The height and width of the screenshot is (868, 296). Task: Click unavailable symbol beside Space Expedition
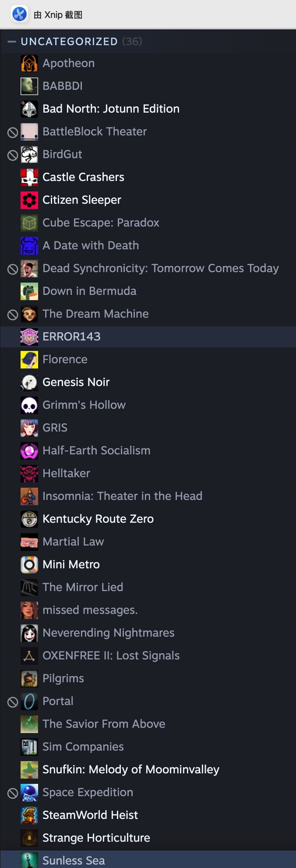point(13,793)
